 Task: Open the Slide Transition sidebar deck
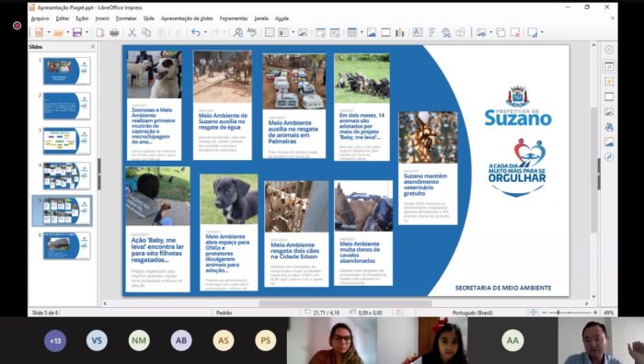coord(609,81)
